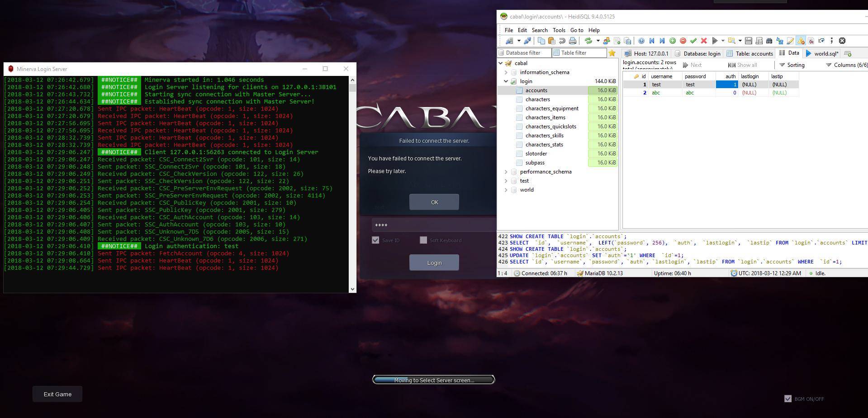
Task: Click the Paste icon in HeidiSQL toolbar
Action: tap(551, 41)
